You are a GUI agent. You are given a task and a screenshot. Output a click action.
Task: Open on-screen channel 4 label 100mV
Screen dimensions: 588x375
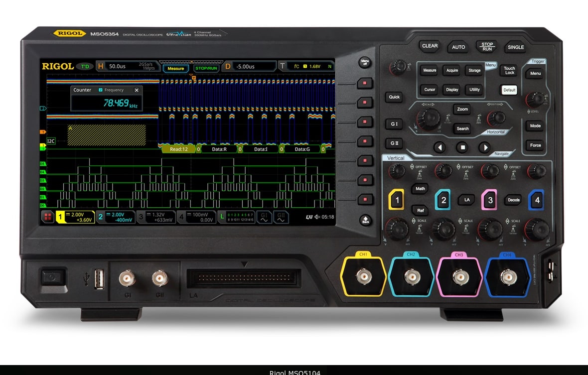pos(196,217)
